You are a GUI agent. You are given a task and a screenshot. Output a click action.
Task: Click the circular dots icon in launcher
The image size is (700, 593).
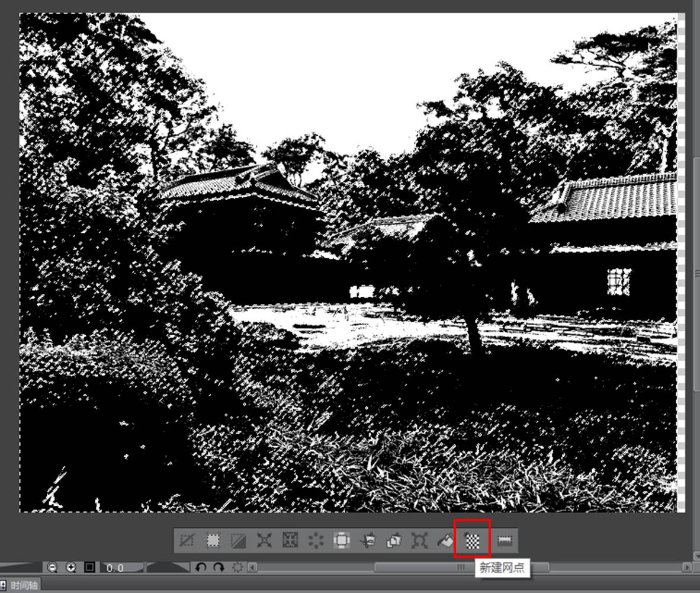pos(316,540)
